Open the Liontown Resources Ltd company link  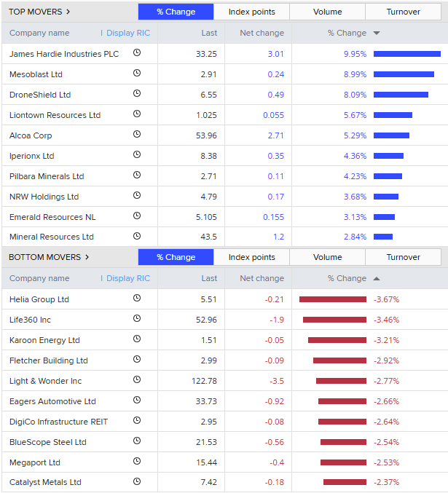(x=55, y=115)
